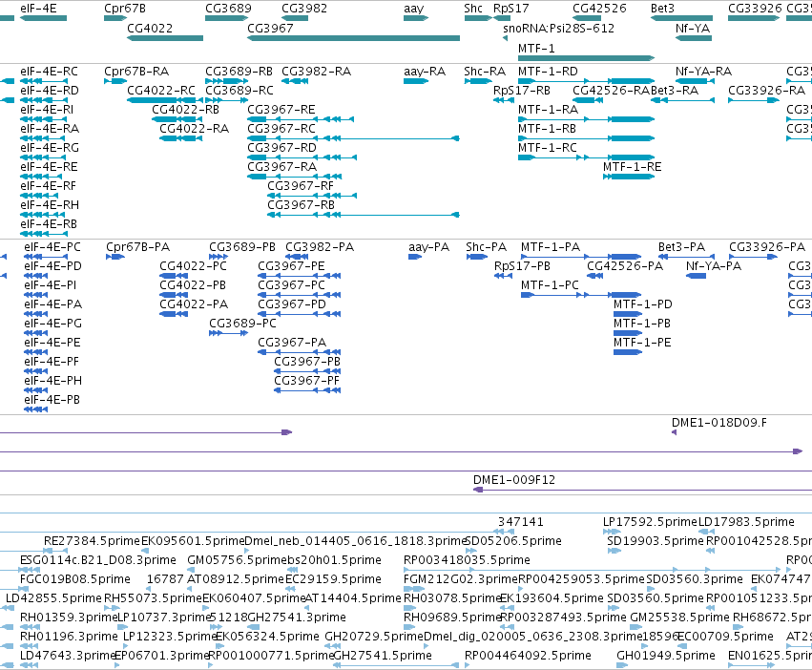
Task: Click the Nf-YA gene label
Action: click(x=693, y=28)
